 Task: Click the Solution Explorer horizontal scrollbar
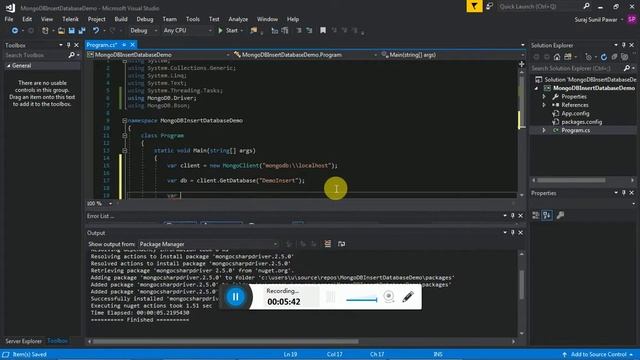[571, 180]
